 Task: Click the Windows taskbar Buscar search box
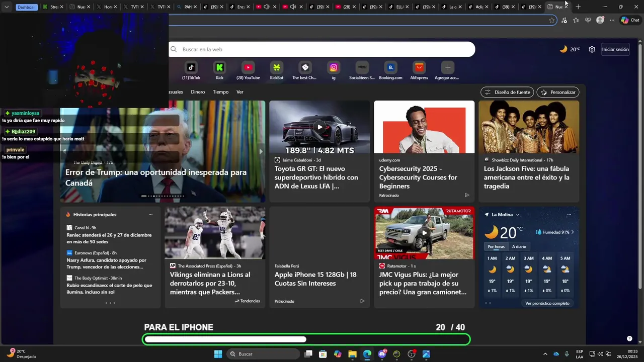[x=262, y=354]
